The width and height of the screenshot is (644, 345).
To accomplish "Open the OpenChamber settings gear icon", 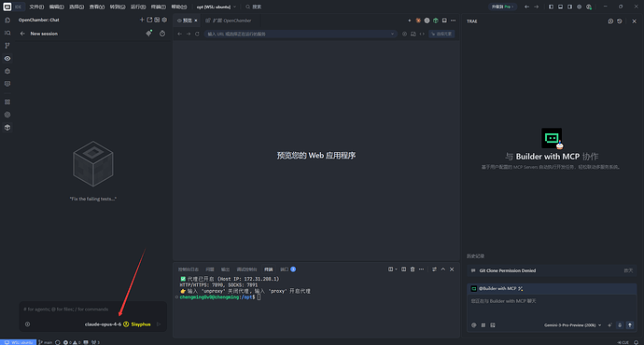I will [164, 20].
